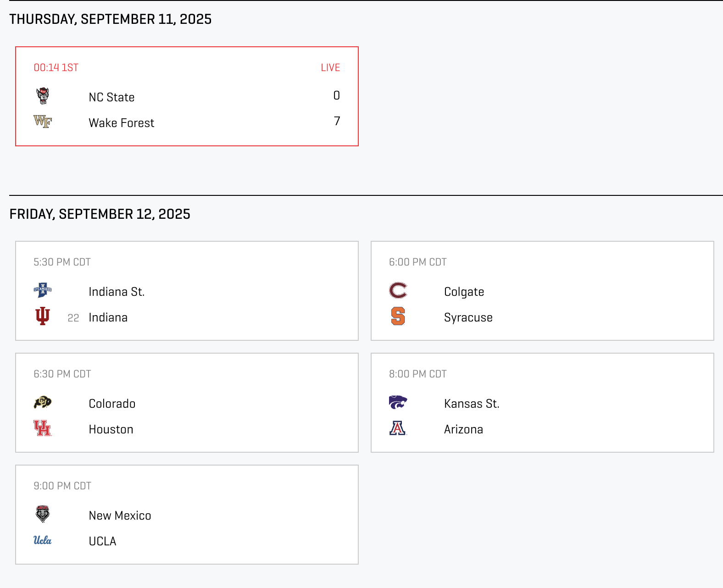Click the Wake Forest WF logo
Image resolution: width=723 pixels, height=588 pixels.
43,122
